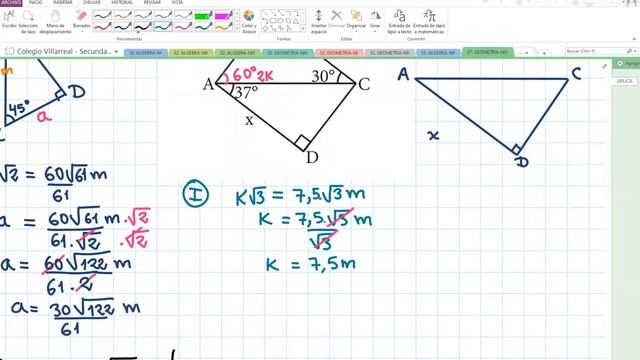Choose the rectangle shape in Formas
Screen dimensions: 640x360
tap(273, 20)
